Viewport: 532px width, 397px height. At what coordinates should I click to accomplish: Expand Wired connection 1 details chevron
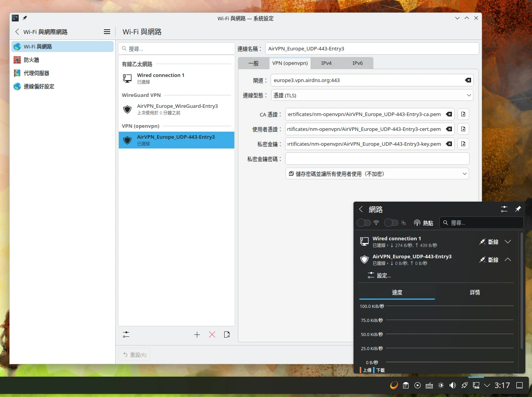tap(508, 241)
